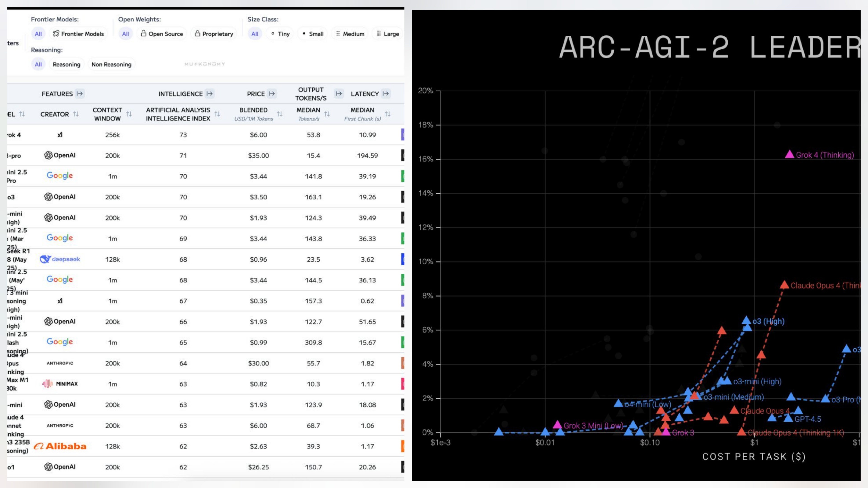The width and height of the screenshot is (868, 488).
Task: Click the Proprietary filter button
Action: pos(214,34)
